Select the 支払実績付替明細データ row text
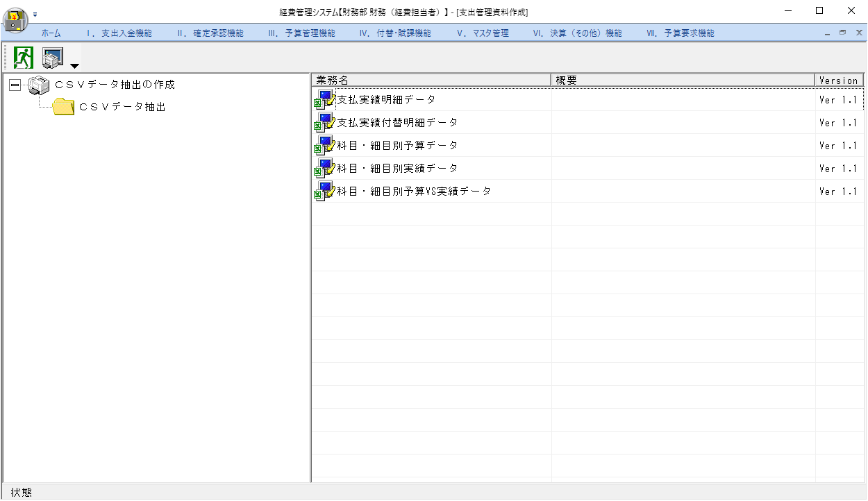This screenshot has height=501, width=868. pyautogui.click(x=397, y=123)
